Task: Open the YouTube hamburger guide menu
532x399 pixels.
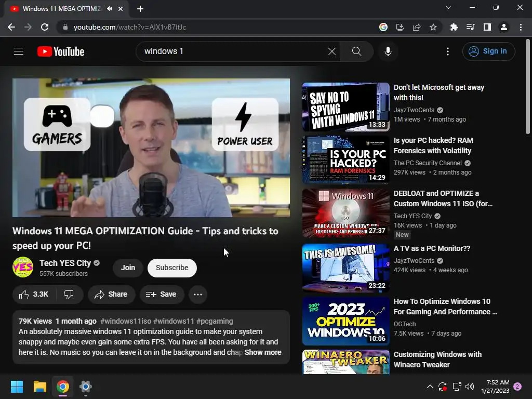Action: tap(19, 51)
